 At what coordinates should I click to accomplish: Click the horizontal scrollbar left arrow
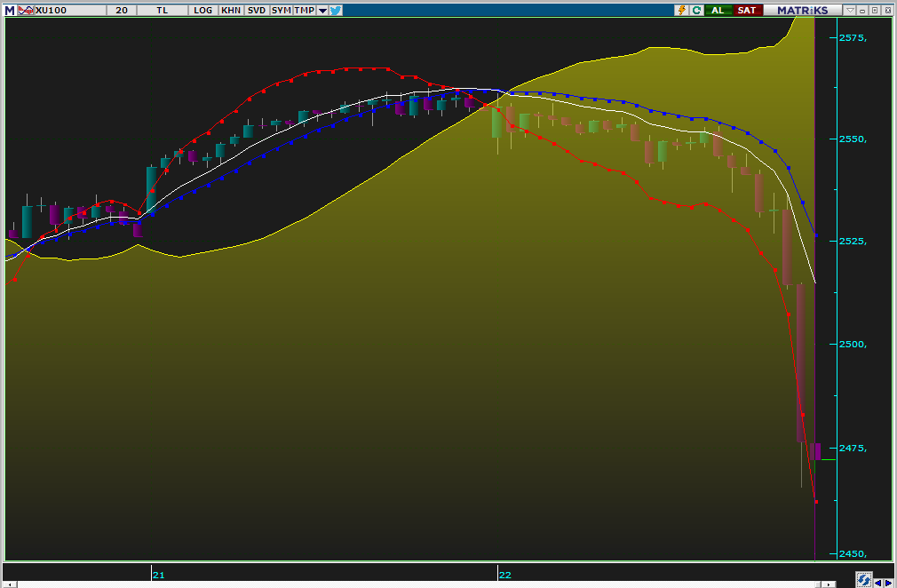[x=10, y=584]
